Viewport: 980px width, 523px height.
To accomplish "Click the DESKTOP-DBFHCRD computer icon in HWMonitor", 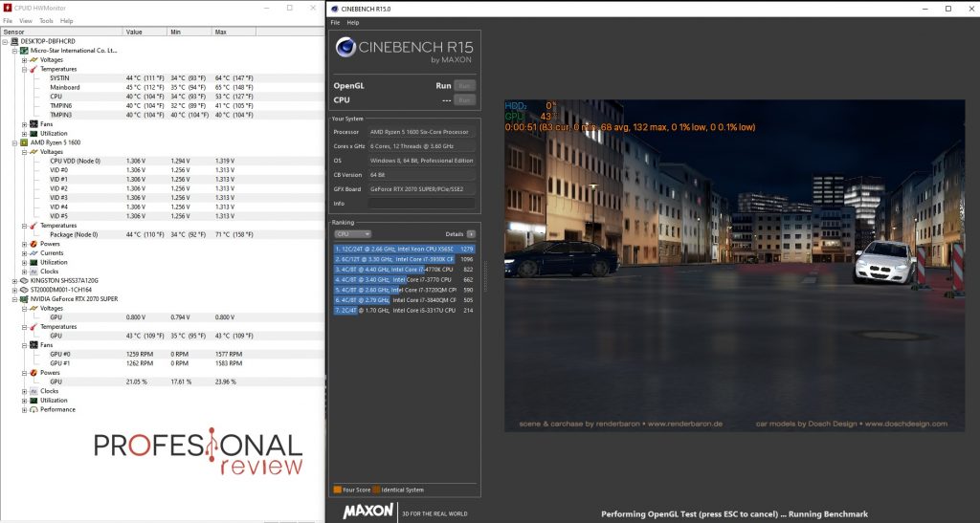I will coord(14,41).
